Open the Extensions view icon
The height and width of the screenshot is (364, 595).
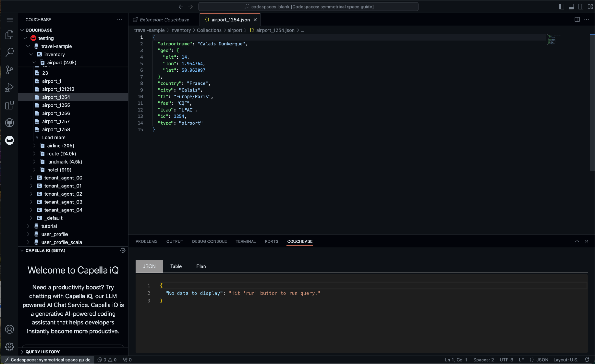pyautogui.click(x=10, y=105)
